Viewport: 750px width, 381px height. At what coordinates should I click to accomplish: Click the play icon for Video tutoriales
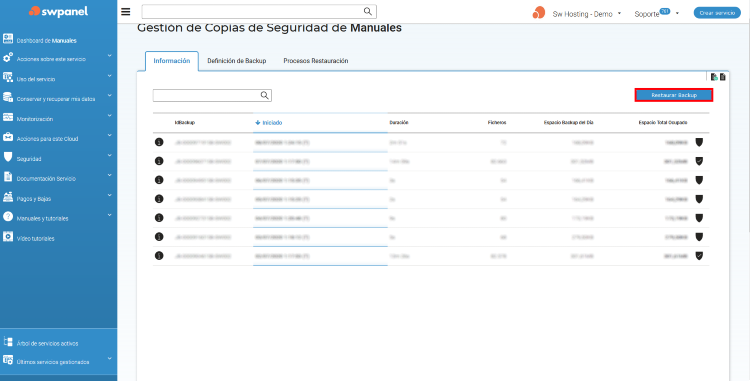pos(8,237)
